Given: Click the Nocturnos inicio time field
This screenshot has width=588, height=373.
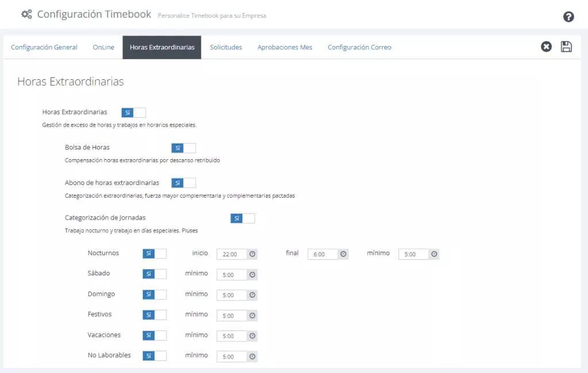Looking at the screenshot, I should tap(232, 254).
